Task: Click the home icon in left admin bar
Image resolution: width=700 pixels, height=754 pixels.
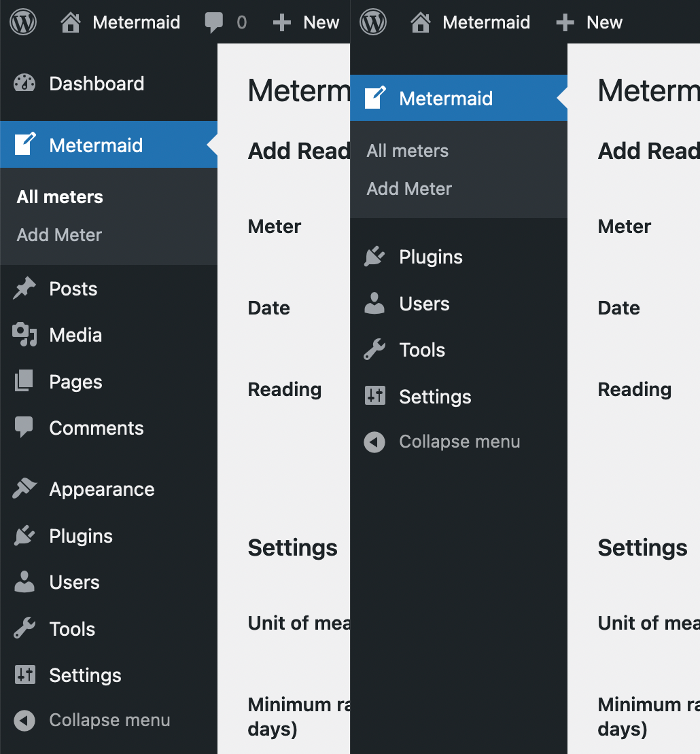Action: coord(71,22)
